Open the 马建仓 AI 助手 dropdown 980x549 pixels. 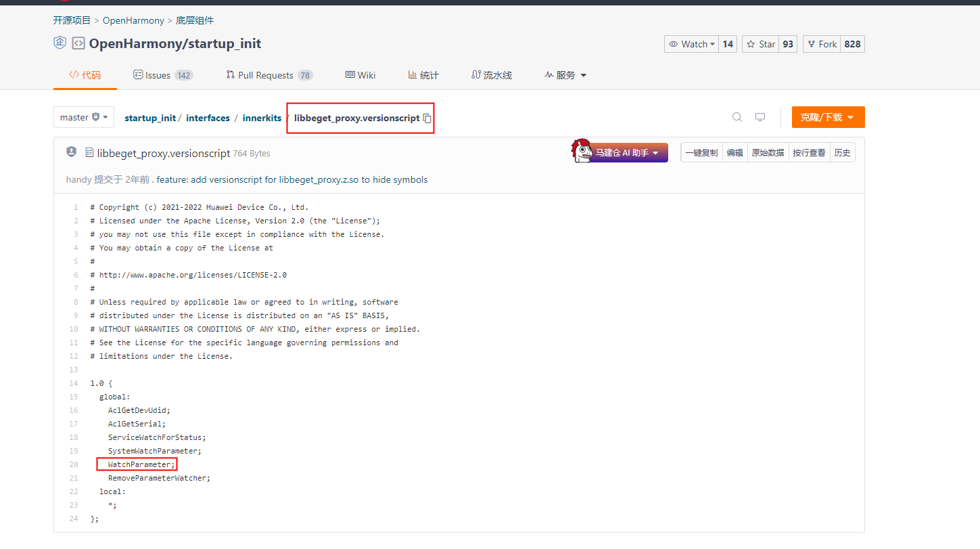(627, 153)
